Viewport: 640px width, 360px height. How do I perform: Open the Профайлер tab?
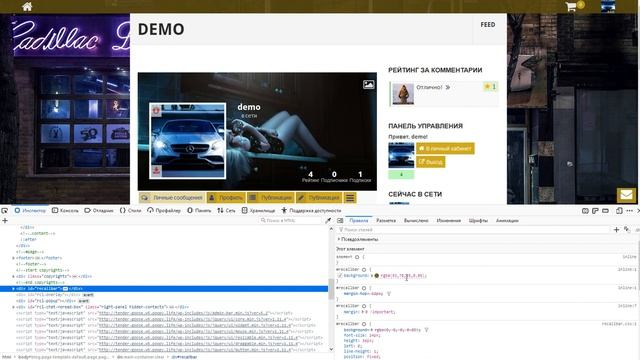pyautogui.click(x=164, y=211)
